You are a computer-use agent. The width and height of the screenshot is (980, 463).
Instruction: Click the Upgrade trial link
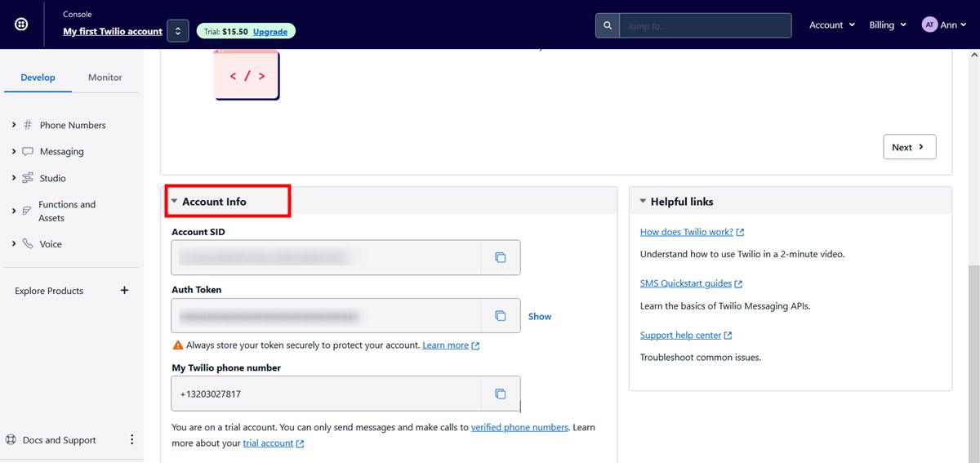pos(270,31)
